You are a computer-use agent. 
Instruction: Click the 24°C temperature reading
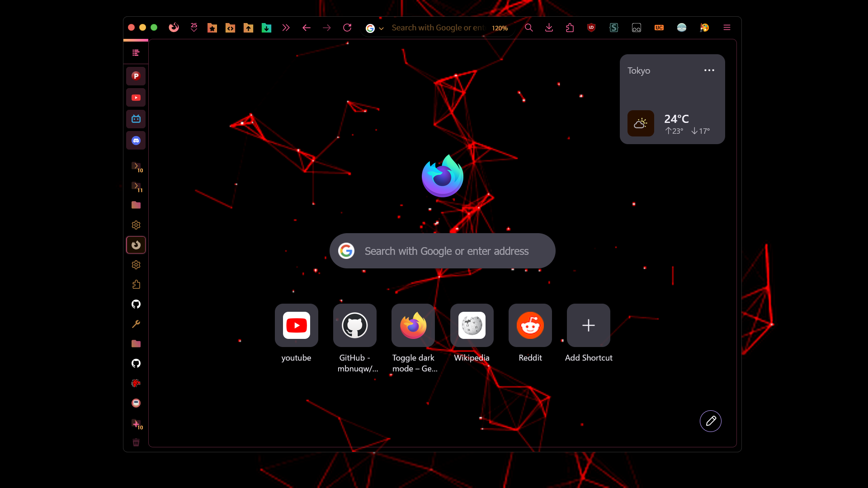pos(676,119)
